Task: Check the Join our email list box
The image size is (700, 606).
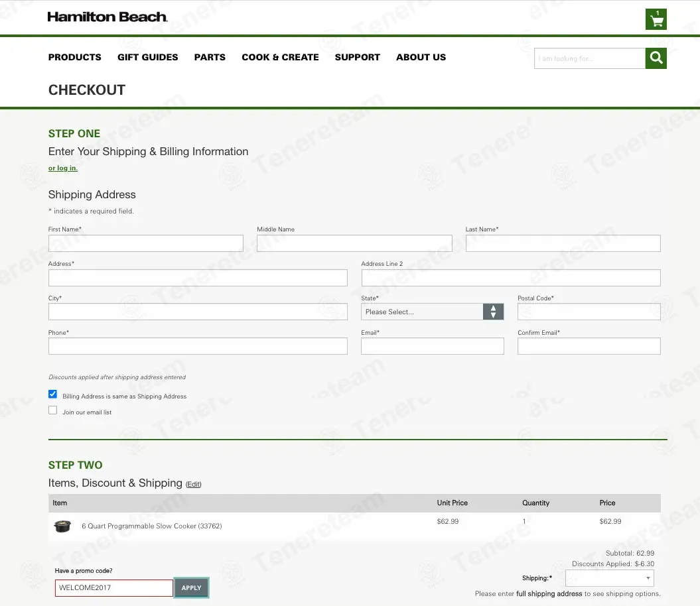Action: point(52,410)
